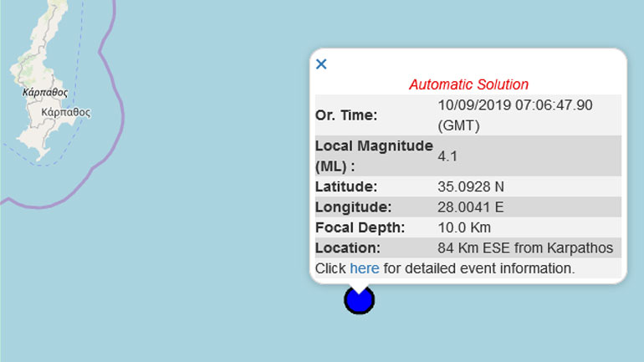Click the red 'Automatic Solution' heading
This screenshot has width=644, height=362.
click(x=468, y=84)
